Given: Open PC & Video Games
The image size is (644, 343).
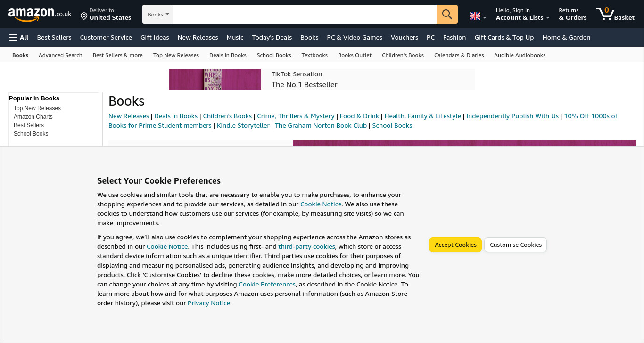Looking at the screenshot, I should 355,37.
